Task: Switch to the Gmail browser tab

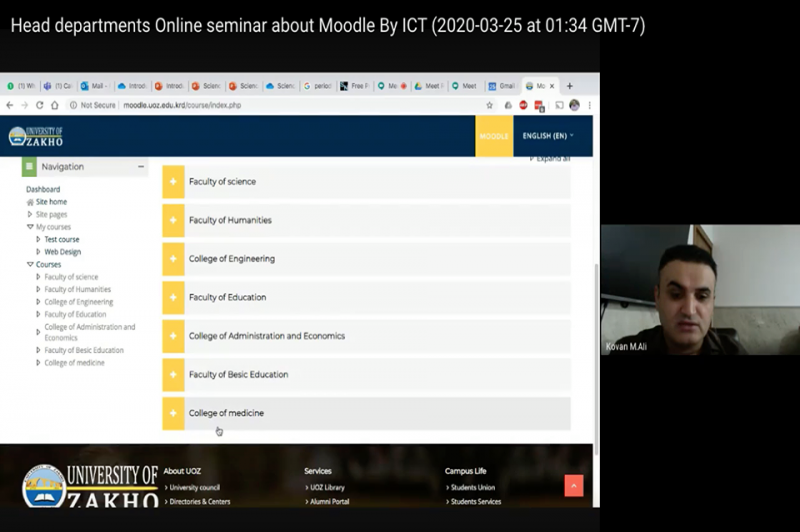Action: pyautogui.click(x=503, y=86)
